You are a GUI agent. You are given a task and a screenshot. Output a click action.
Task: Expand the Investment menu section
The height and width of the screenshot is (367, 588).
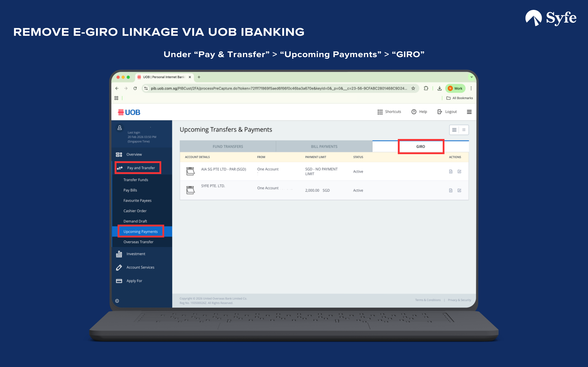tap(136, 254)
